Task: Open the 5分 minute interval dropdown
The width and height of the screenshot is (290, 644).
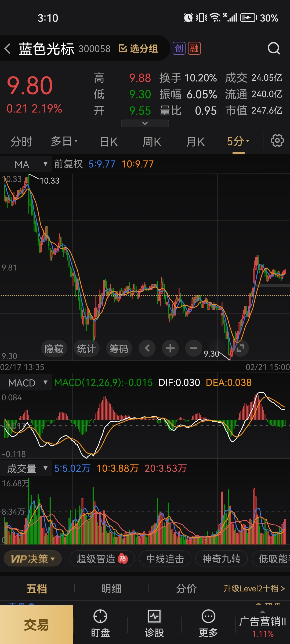Action: 238,141
